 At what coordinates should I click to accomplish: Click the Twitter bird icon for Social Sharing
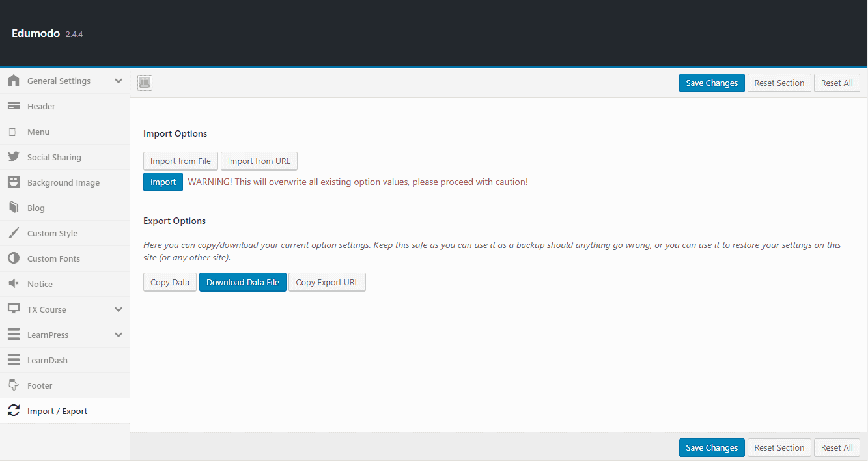click(x=14, y=157)
